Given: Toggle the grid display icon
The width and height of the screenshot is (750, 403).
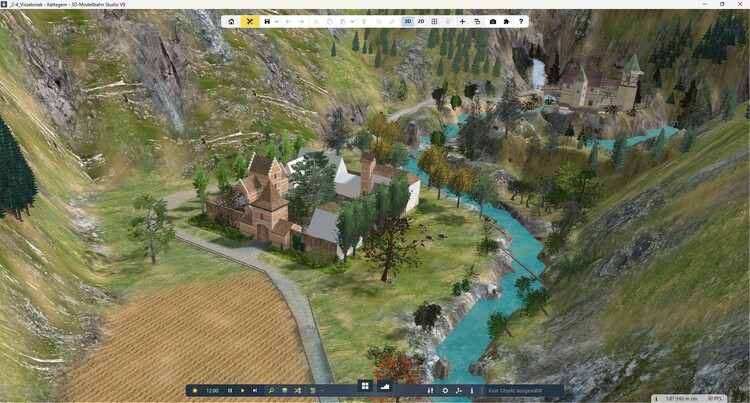Looking at the screenshot, I should pyautogui.click(x=434, y=22).
